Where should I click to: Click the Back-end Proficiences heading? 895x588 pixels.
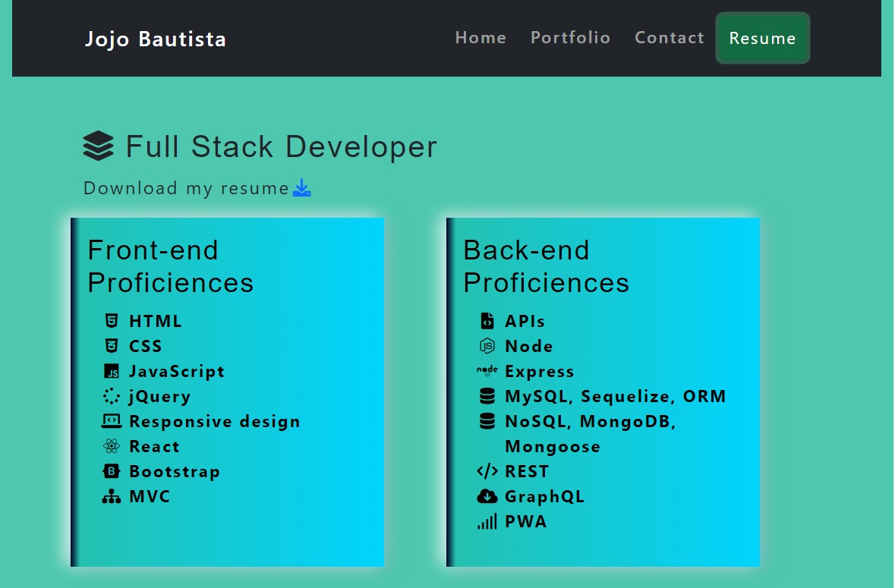(546, 266)
